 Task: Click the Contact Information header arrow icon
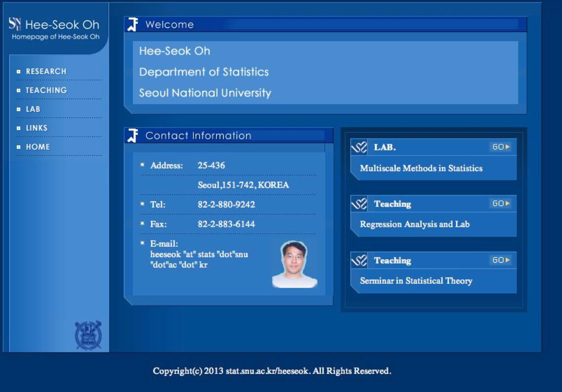[133, 136]
